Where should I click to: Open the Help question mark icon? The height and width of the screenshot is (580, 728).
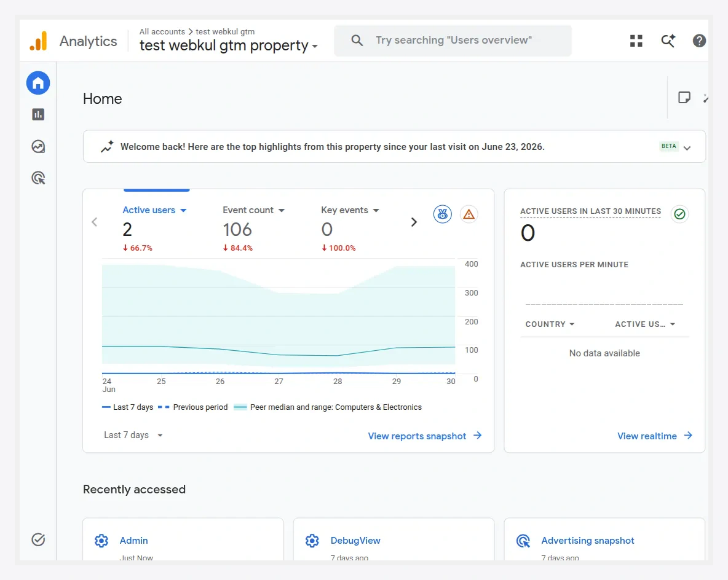[699, 41]
